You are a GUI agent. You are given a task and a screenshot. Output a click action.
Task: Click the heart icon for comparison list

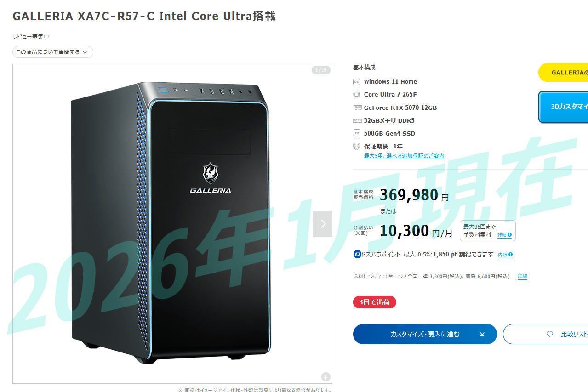tap(549, 334)
